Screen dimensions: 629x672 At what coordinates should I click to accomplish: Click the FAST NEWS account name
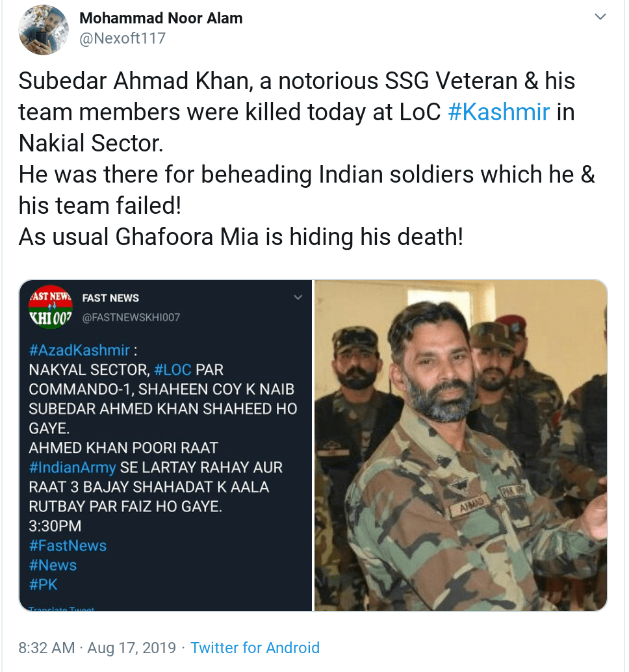(110, 298)
